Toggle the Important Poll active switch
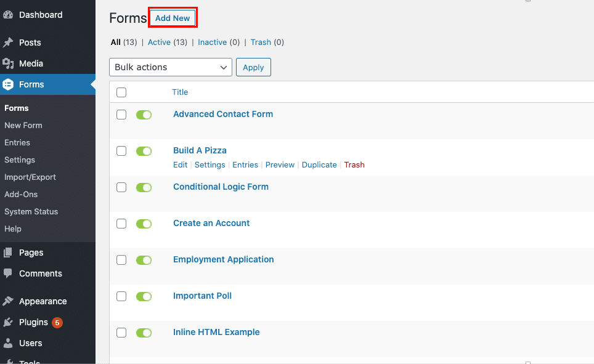Viewport: 594px width, 364px height. point(144,296)
